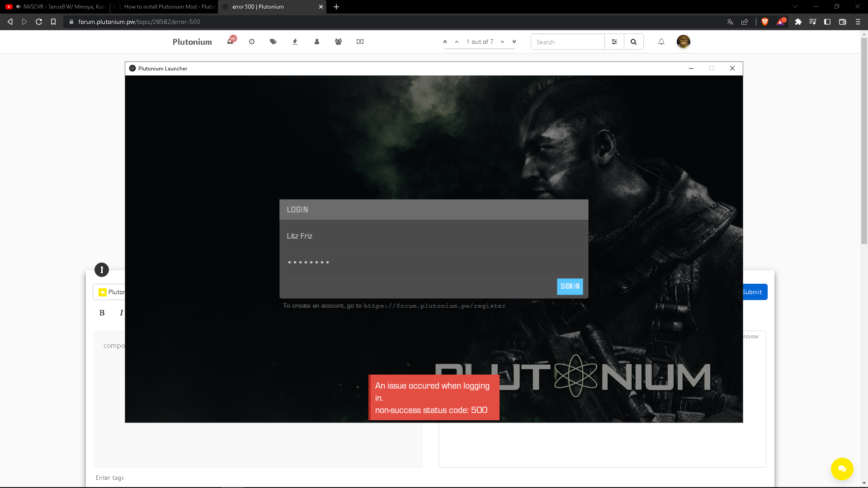
Task: Click the page vertical scrollbar
Action: (864, 140)
